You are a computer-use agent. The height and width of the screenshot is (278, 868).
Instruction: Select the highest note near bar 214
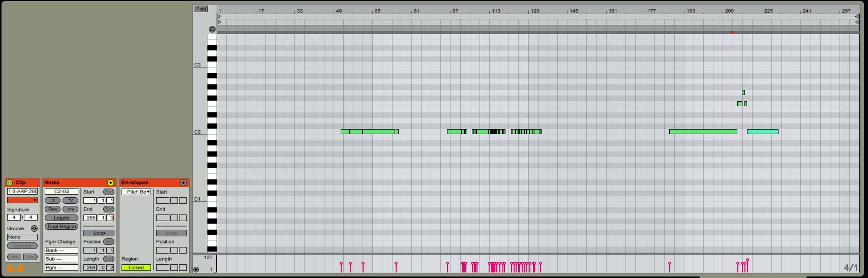click(x=743, y=92)
